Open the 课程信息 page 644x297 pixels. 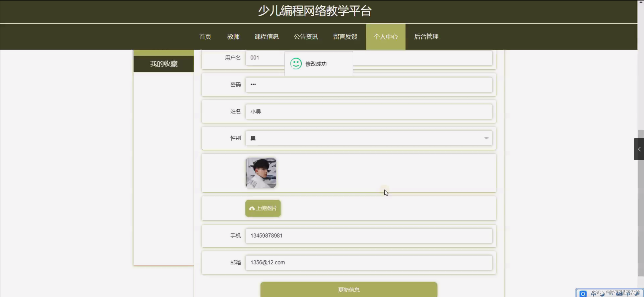click(266, 37)
